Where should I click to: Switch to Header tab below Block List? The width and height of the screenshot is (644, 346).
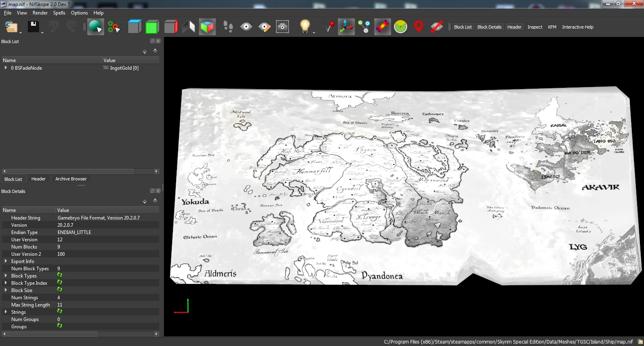pyautogui.click(x=38, y=179)
